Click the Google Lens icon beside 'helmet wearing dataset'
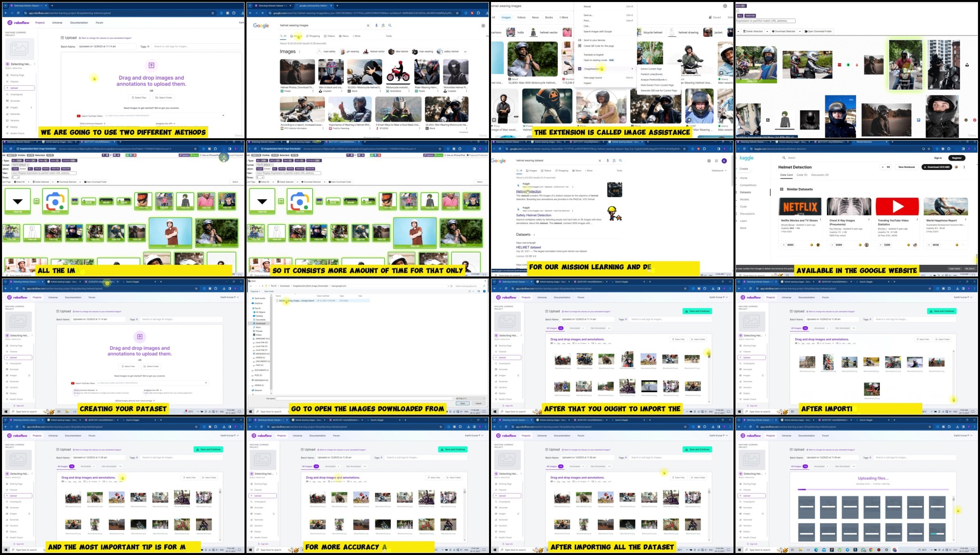 coord(614,160)
